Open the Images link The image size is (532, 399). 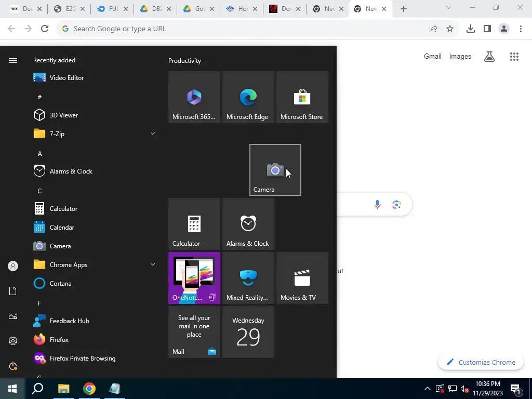point(460,56)
